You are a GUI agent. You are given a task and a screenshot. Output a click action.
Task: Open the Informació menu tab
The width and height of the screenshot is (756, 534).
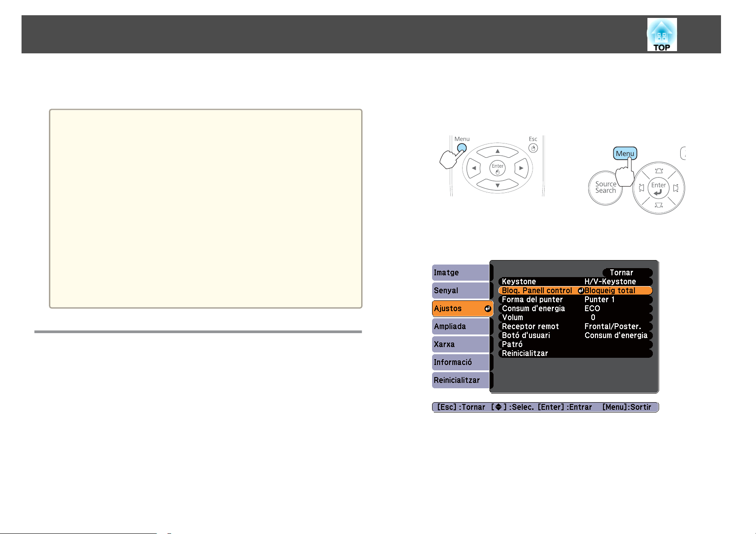coord(461,362)
